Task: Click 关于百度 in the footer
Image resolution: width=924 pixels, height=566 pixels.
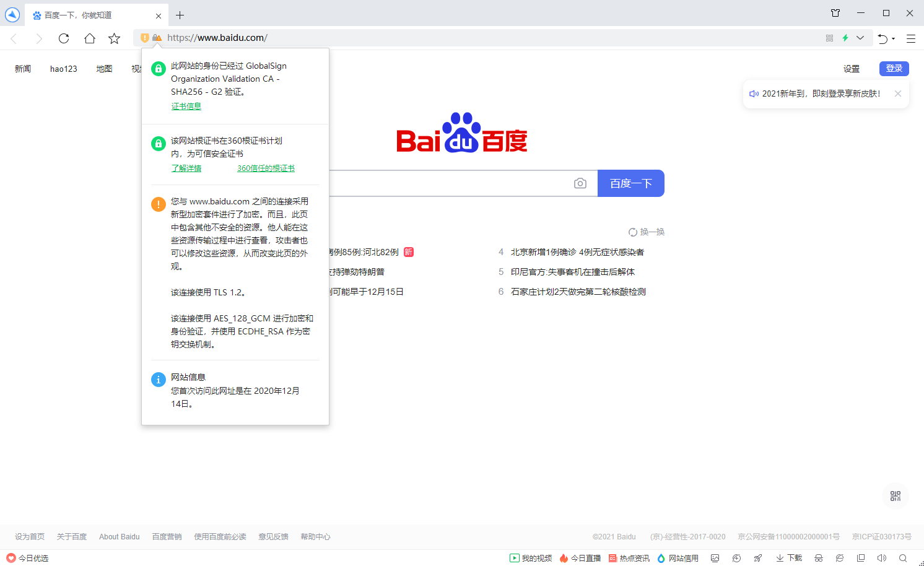Action: click(72, 537)
